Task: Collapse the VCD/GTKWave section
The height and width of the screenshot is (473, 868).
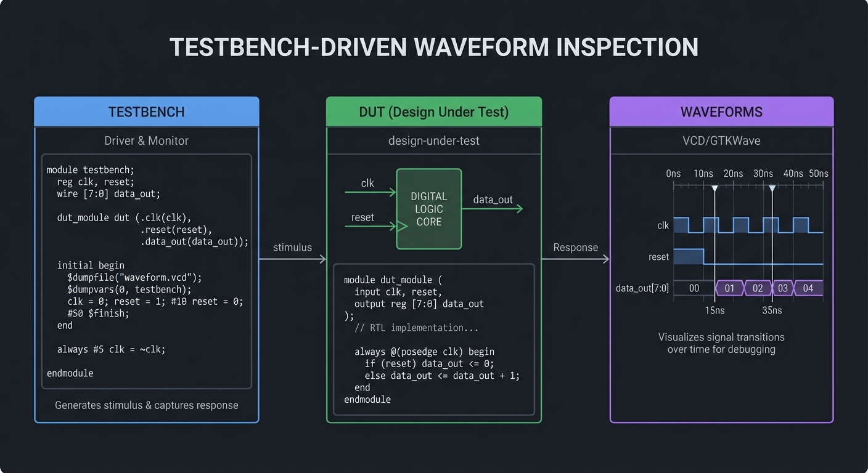Action: tap(721, 140)
